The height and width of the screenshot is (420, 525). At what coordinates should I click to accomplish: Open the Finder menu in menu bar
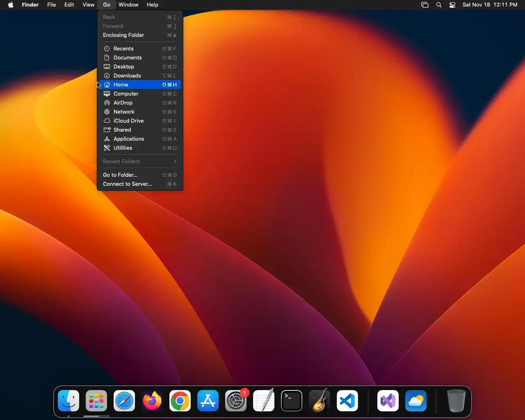(x=30, y=5)
